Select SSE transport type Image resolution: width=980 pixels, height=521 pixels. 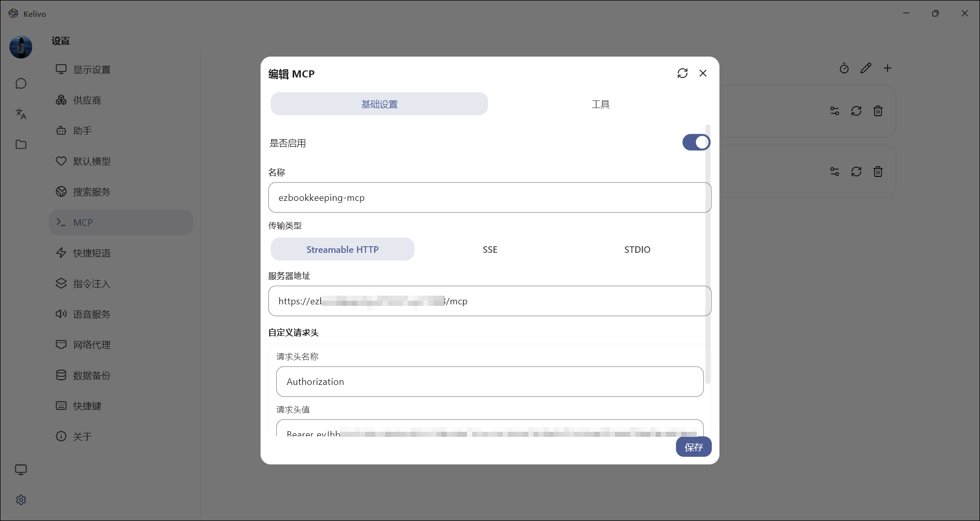click(x=490, y=249)
